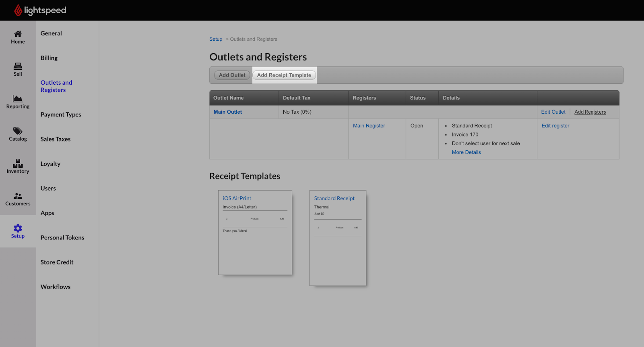The width and height of the screenshot is (644, 347).
Task: Select General in the setup menu
Action: [51, 33]
